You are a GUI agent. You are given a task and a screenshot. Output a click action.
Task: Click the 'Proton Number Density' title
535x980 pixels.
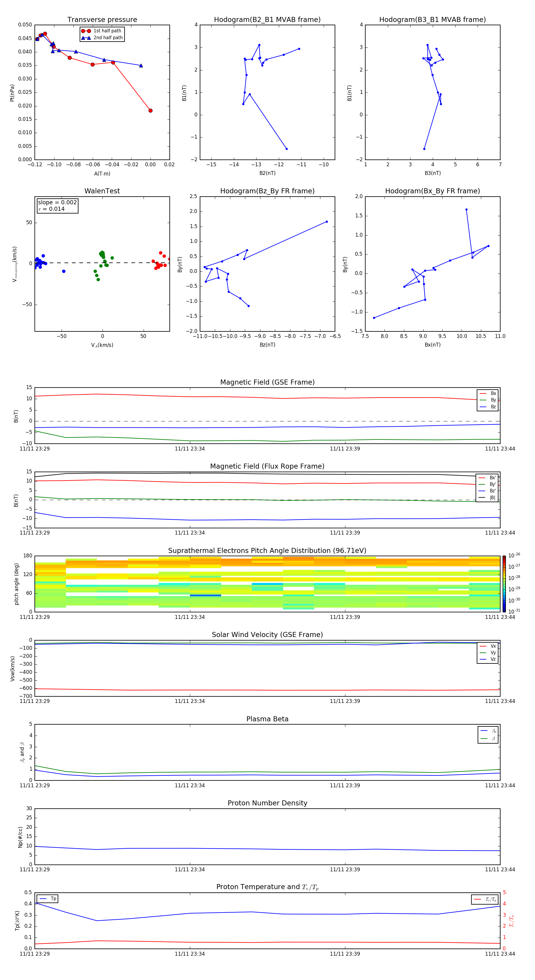(267, 803)
